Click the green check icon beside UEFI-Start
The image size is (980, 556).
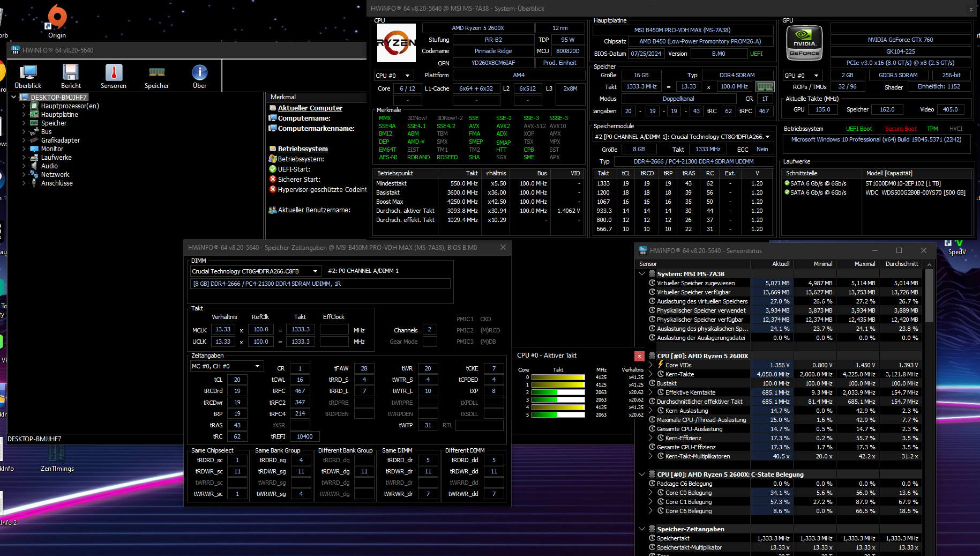273,169
